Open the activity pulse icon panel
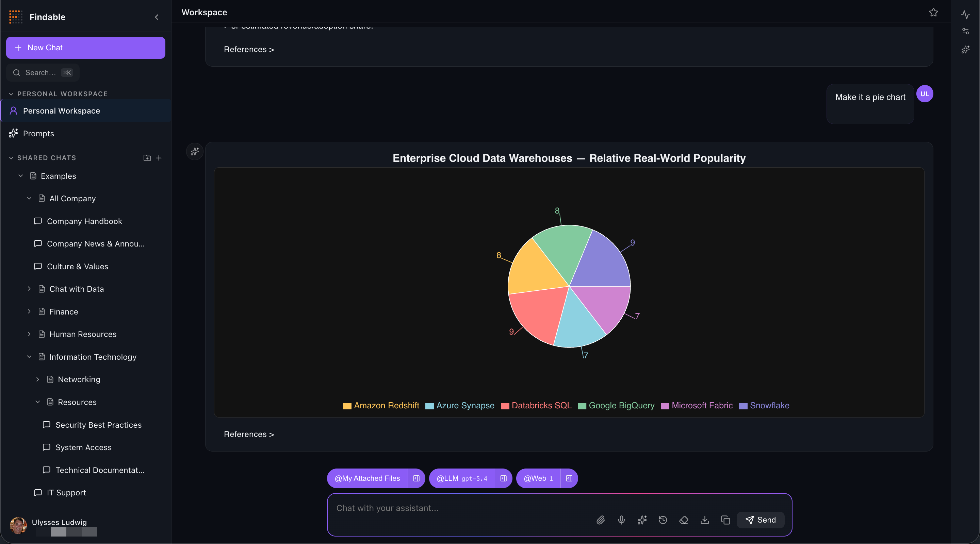 pyautogui.click(x=966, y=15)
